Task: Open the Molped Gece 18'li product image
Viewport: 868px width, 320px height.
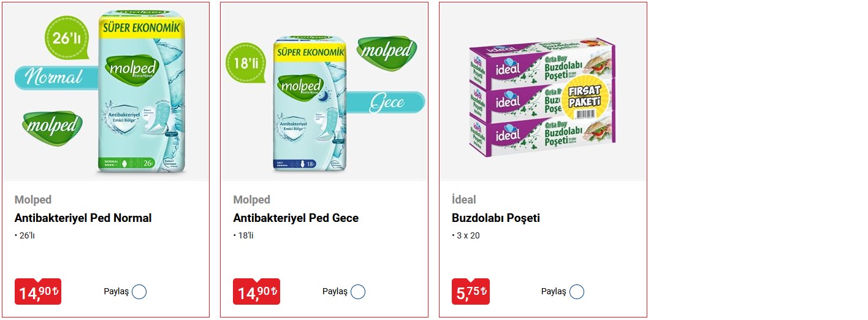Action: point(324,92)
